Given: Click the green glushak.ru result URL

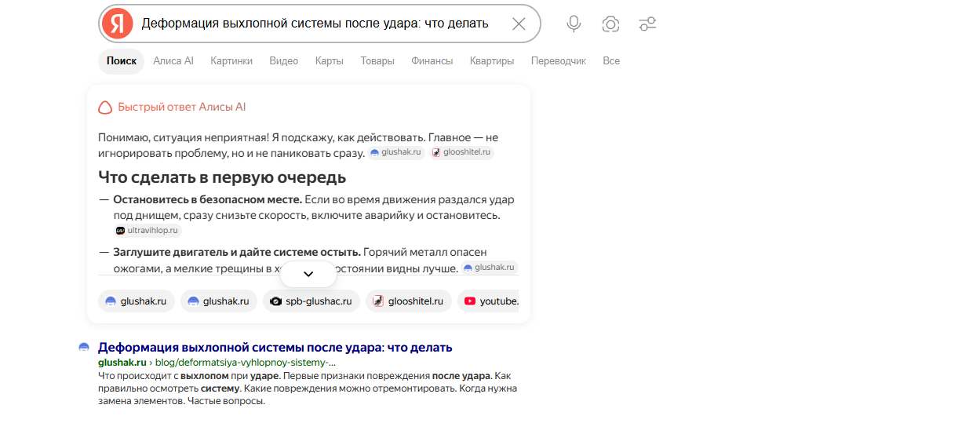Looking at the screenshot, I should [x=122, y=363].
